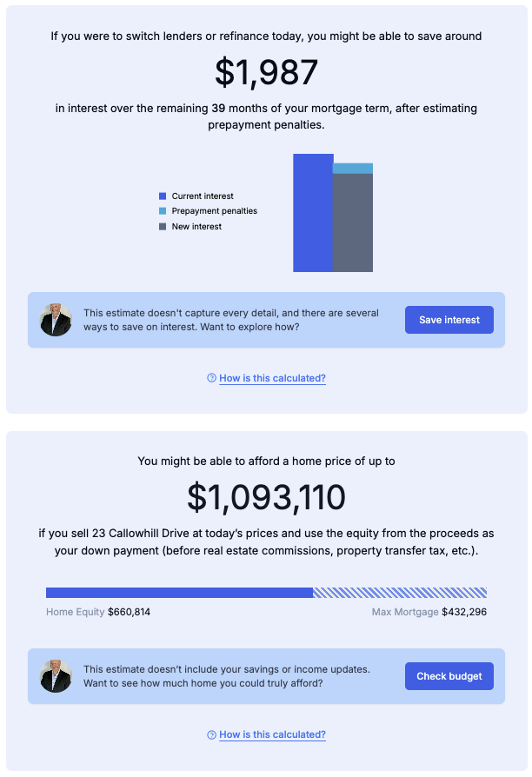532x777 pixels.
Task: Click the Home Equity $660,814 label
Action: tap(98, 612)
